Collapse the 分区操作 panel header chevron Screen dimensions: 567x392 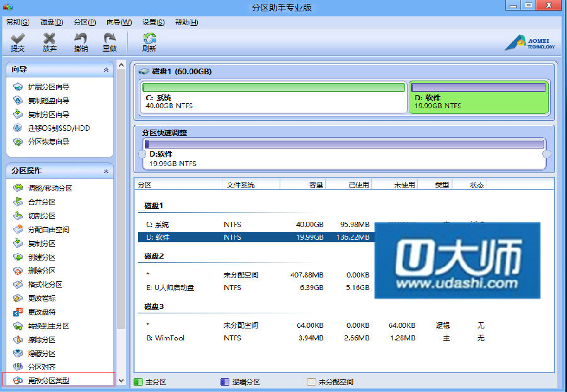click(106, 171)
